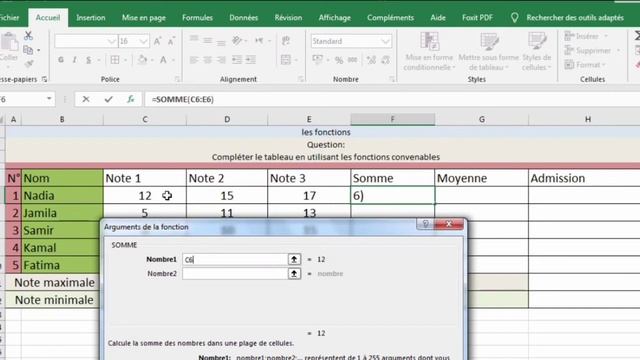Viewport: 640px width, 360px height.
Task: Open the Formules ribbon tab
Action: click(x=197, y=18)
